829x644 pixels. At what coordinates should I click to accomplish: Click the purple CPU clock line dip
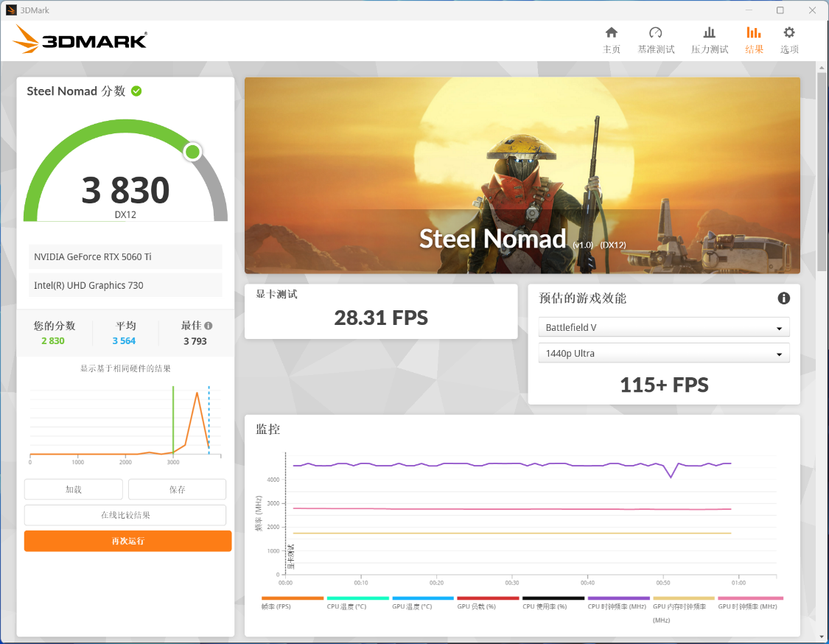coord(671,477)
